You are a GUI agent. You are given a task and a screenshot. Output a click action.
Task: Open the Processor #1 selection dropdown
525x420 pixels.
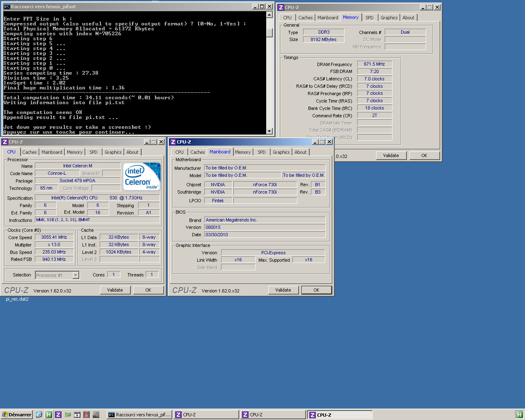pyautogui.click(x=75, y=275)
